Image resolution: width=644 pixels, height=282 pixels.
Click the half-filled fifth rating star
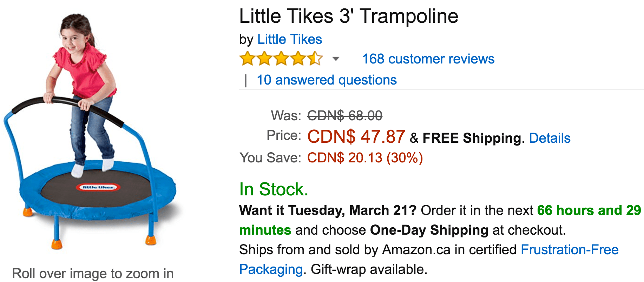pos(315,59)
